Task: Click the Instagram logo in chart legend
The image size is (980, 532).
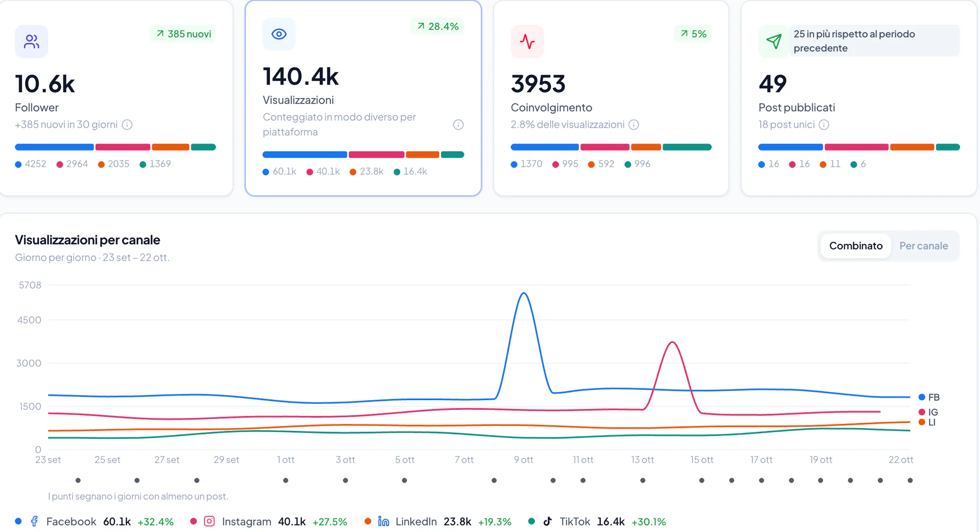Action: pyautogui.click(x=210, y=521)
